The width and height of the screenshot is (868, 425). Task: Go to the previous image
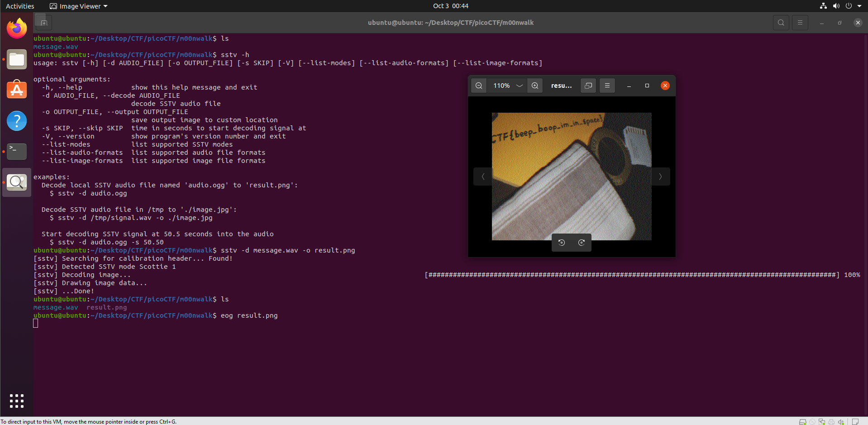pyautogui.click(x=483, y=177)
